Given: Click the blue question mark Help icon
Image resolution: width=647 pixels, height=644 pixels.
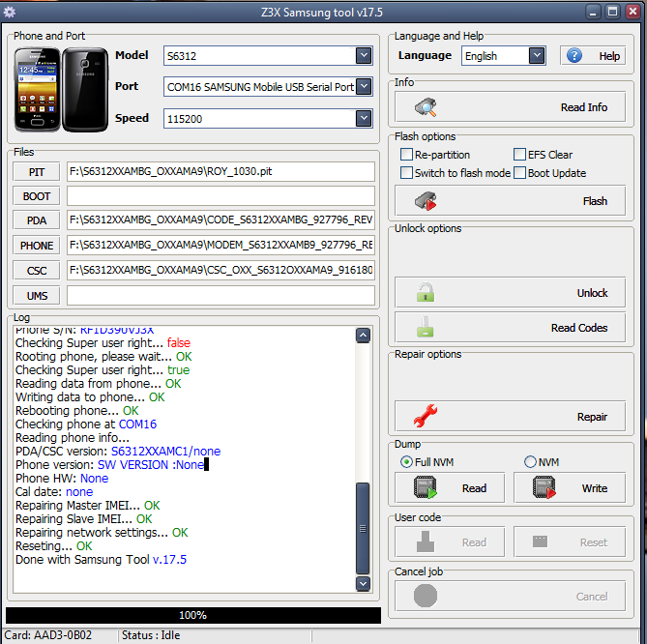Looking at the screenshot, I should (x=573, y=55).
